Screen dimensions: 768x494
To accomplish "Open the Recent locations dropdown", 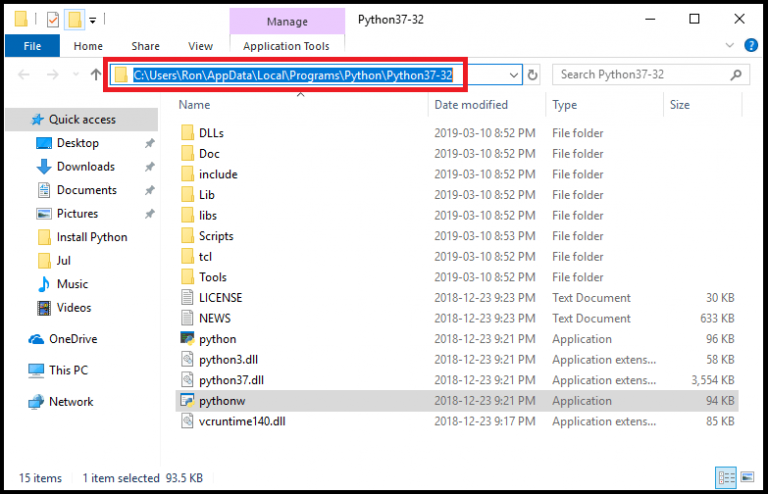I will click(75, 75).
